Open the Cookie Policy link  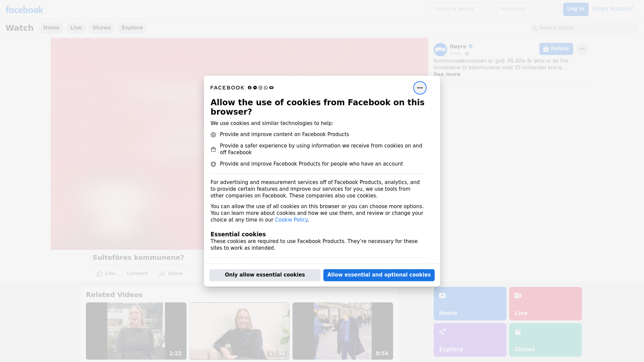pos(291,220)
